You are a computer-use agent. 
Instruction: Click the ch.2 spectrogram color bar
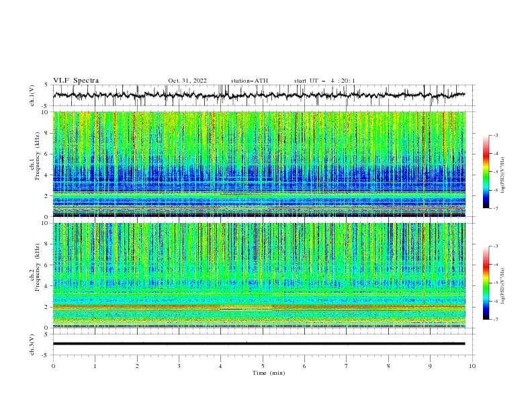pyautogui.click(x=486, y=283)
